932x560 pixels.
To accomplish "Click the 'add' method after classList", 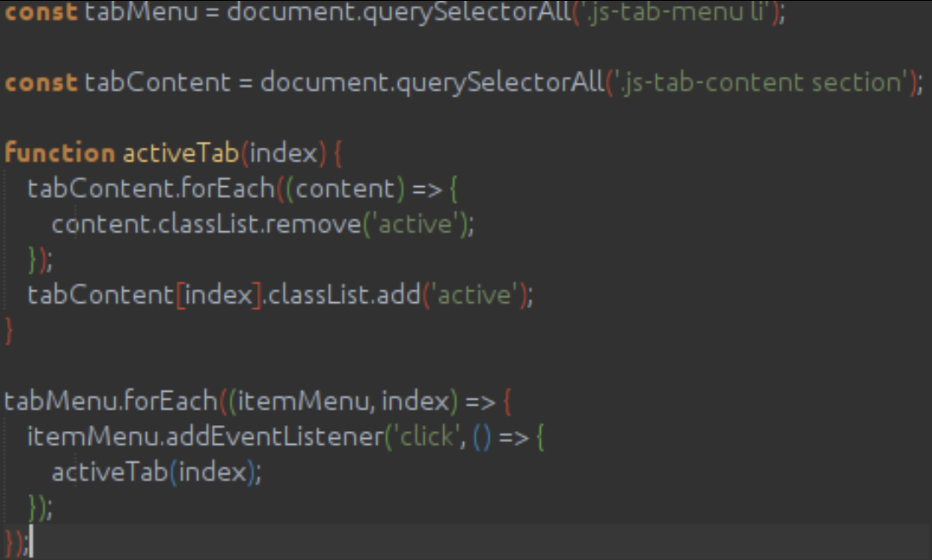I will (x=400, y=295).
